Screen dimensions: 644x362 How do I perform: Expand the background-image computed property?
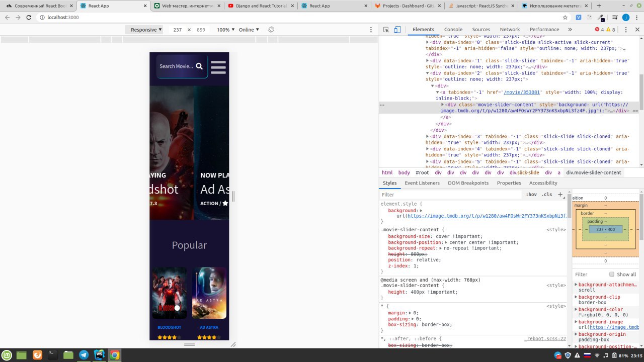[x=576, y=322]
